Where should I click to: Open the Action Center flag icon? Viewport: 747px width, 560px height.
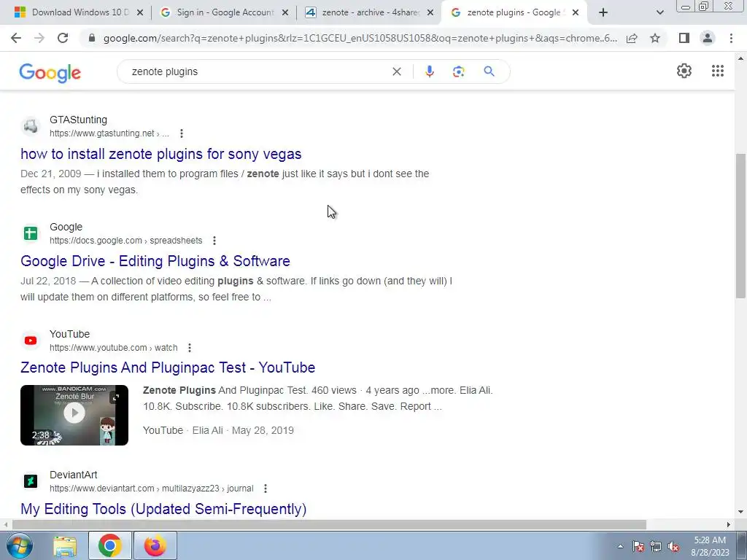[638, 547]
